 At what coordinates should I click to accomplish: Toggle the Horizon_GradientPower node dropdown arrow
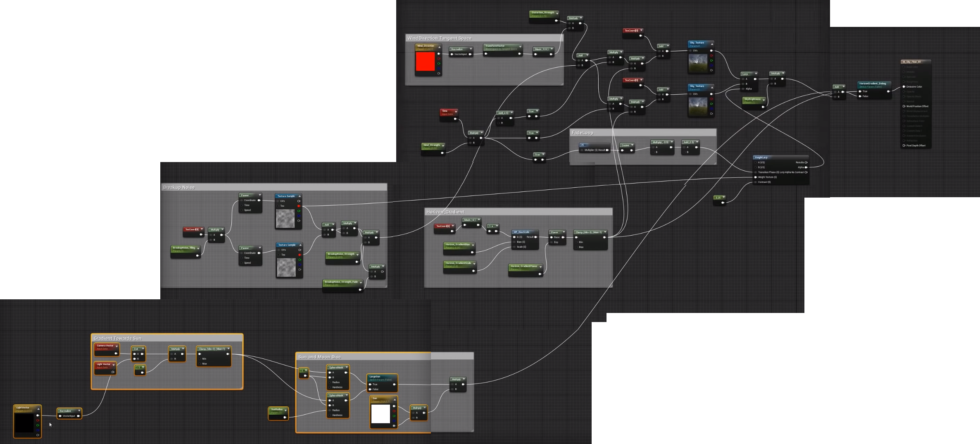click(540, 267)
